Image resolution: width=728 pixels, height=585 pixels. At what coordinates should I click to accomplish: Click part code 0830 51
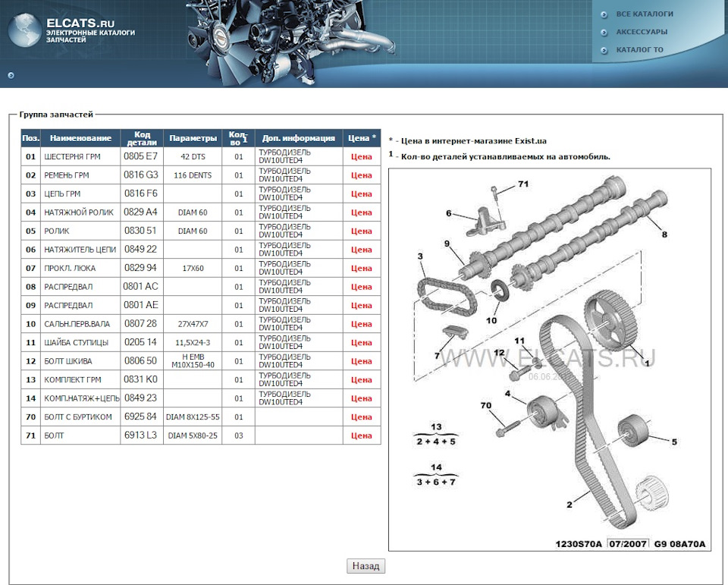point(141,231)
